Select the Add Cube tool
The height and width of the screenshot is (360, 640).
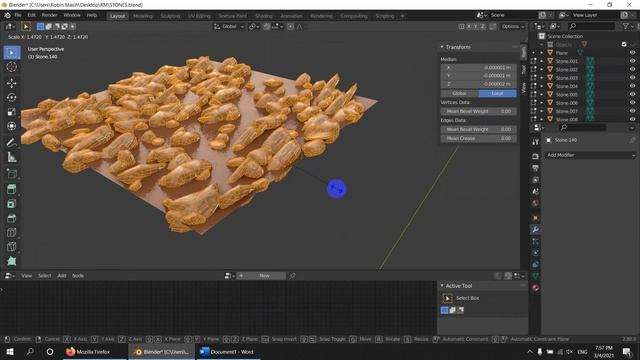[12, 173]
